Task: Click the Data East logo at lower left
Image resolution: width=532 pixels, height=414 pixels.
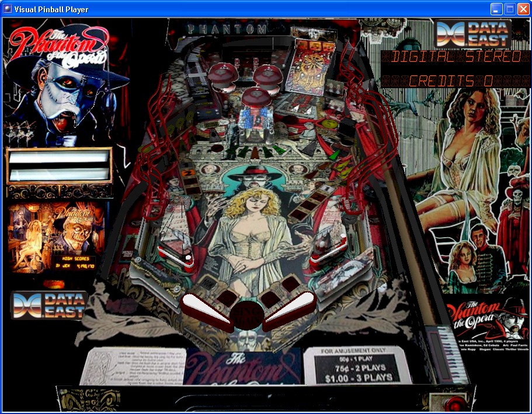Action: (x=48, y=305)
